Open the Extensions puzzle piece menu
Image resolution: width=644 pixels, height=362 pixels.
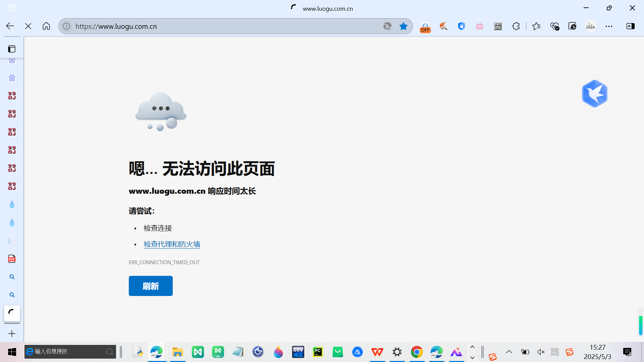coord(516,26)
